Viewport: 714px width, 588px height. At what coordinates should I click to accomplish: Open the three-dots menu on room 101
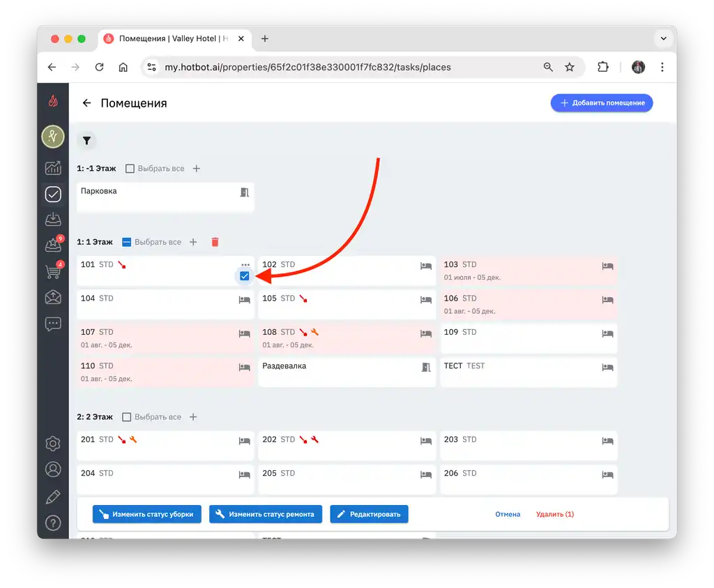(245, 264)
